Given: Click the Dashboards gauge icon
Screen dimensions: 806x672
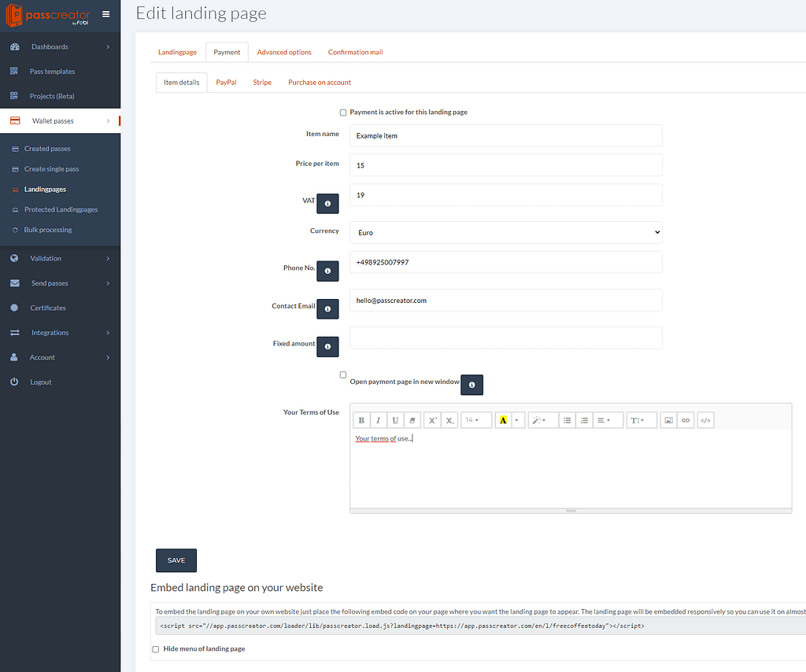Looking at the screenshot, I should (x=15, y=46).
